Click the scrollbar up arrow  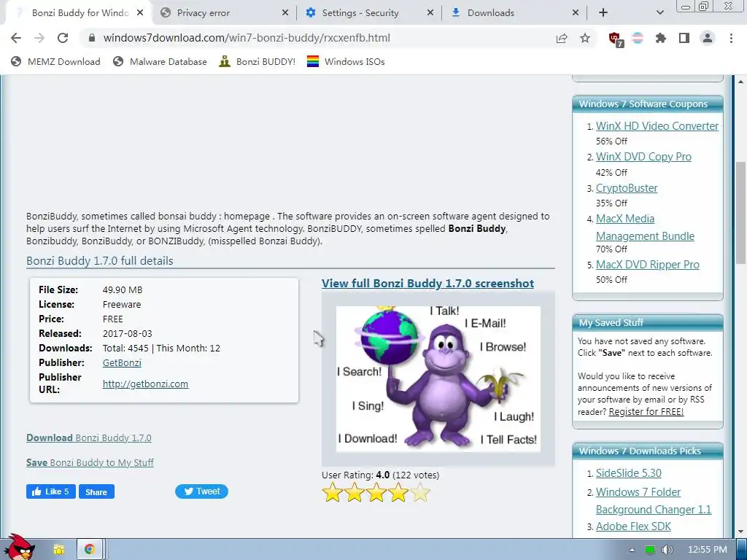click(740, 82)
